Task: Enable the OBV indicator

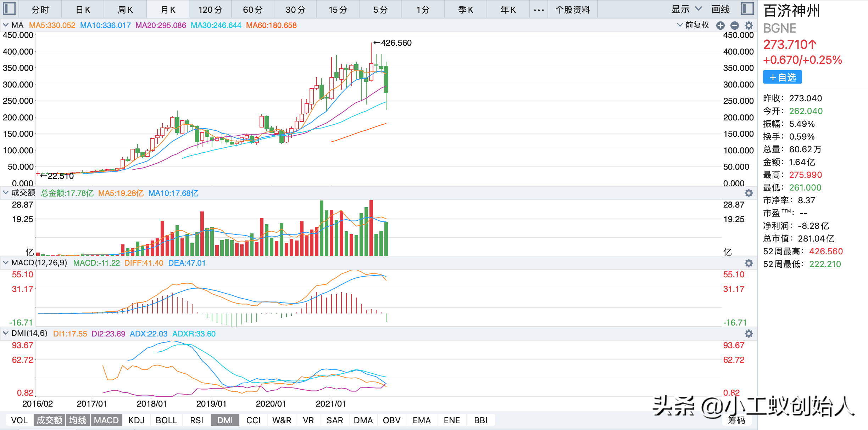Action: point(392,420)
